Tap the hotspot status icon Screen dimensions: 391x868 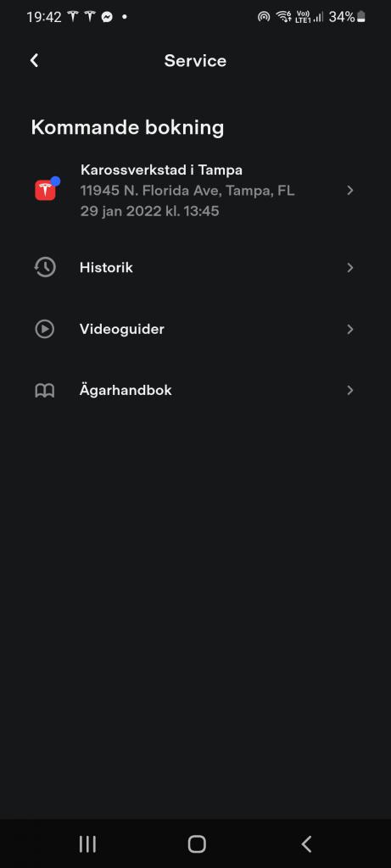264,17
